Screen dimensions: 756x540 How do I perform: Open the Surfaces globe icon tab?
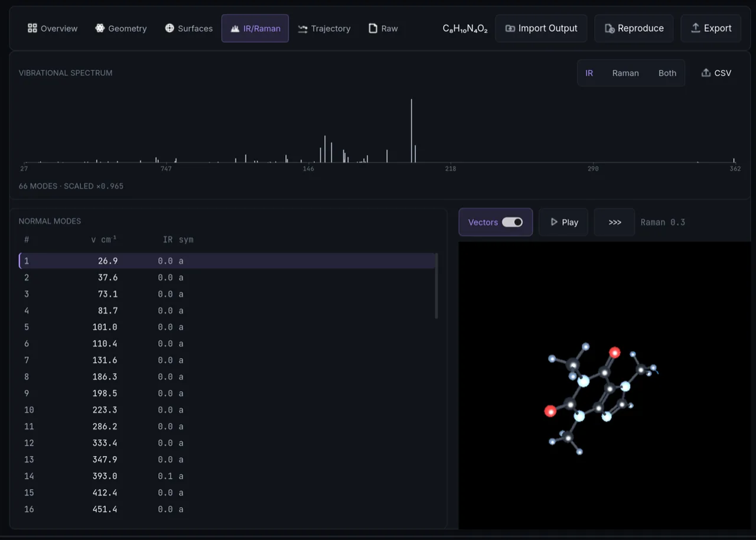pos(170,28)
